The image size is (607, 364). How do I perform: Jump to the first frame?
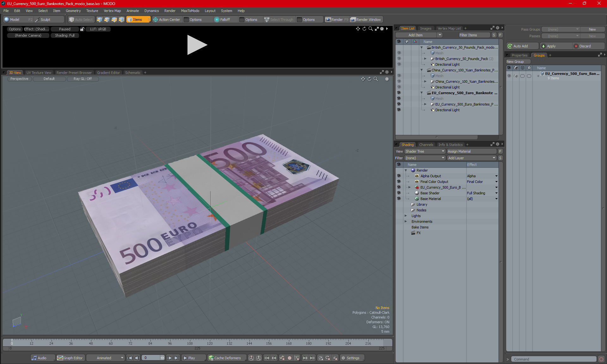129,358
